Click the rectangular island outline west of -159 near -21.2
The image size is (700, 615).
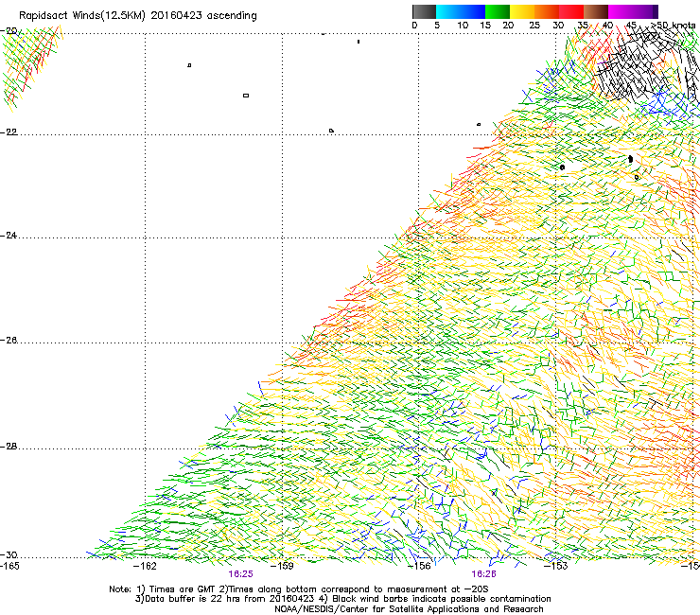pos(246,96)
